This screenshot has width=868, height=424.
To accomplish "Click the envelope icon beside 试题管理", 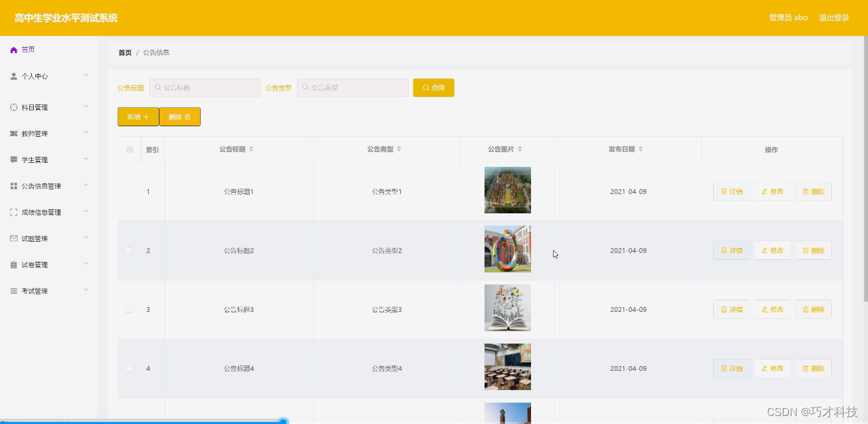I will click(14, 239).
